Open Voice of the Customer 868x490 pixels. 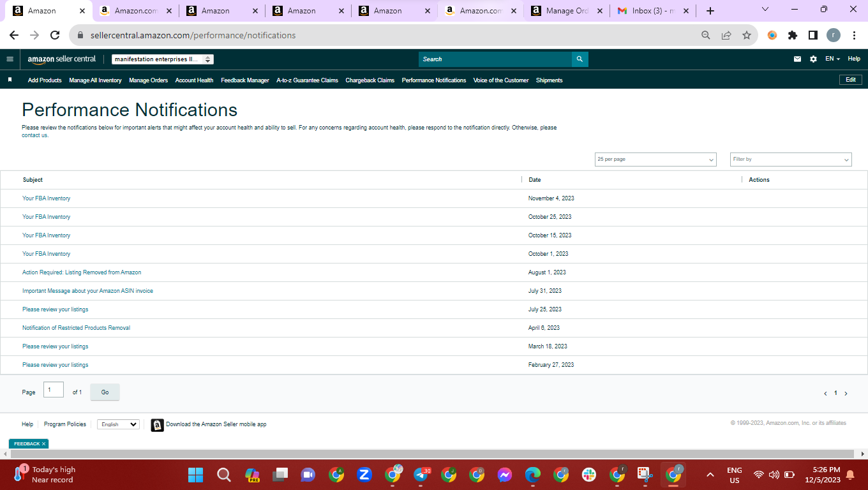[x=501, y=80]
